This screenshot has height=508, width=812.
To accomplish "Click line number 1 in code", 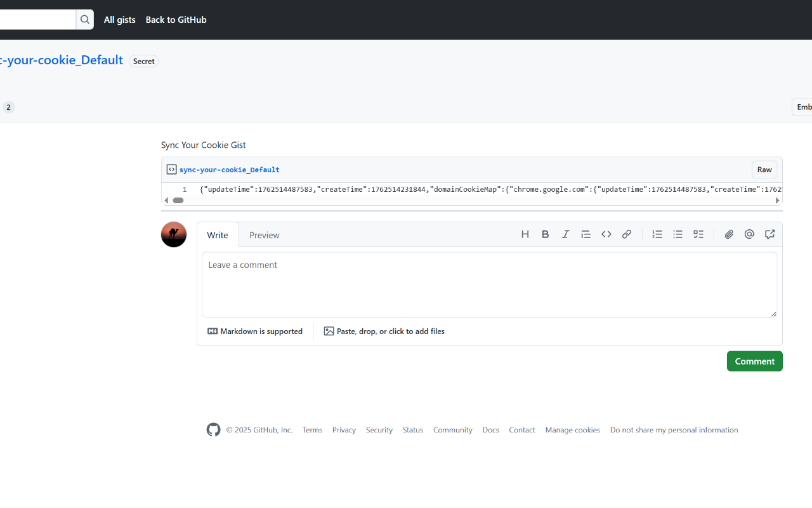I will point(185,189).
